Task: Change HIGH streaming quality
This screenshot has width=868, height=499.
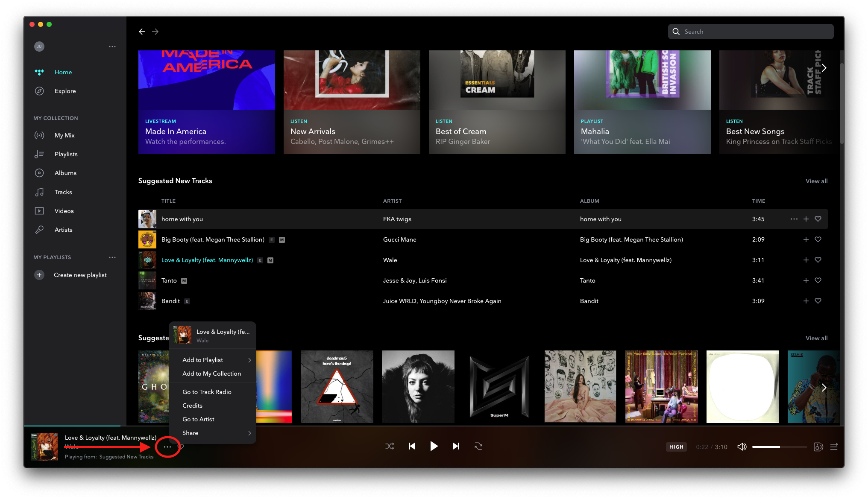Action: (x=676, y=447)
